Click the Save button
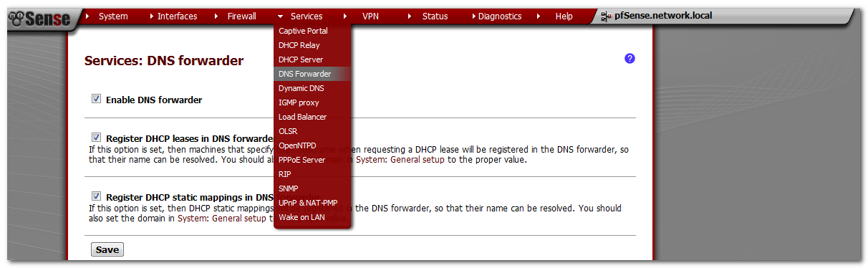This screenshot has width=868, height=268. point(107,249)
